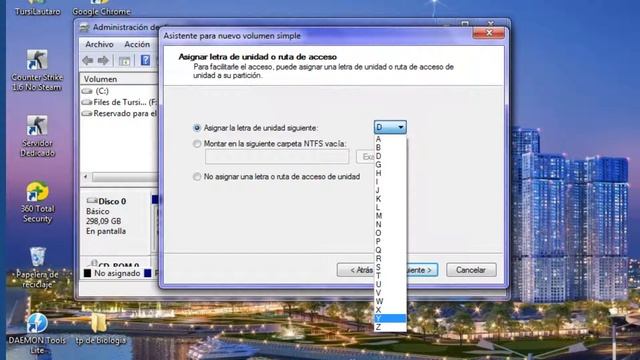Viewport: 640px width, 360px height.
Task: Click the blue partition legend swatch
Action: pyautogui.click(x=148, y=273)
